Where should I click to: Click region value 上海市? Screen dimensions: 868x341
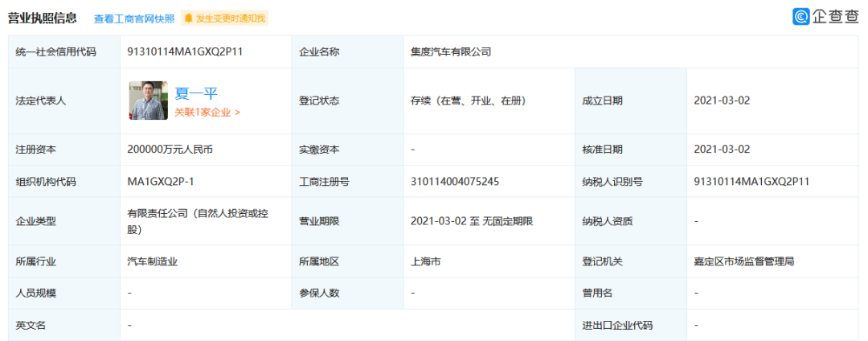[x=426, y=261]
